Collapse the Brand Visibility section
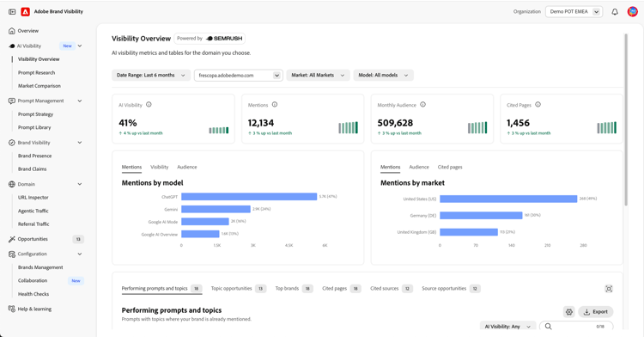 80,143
